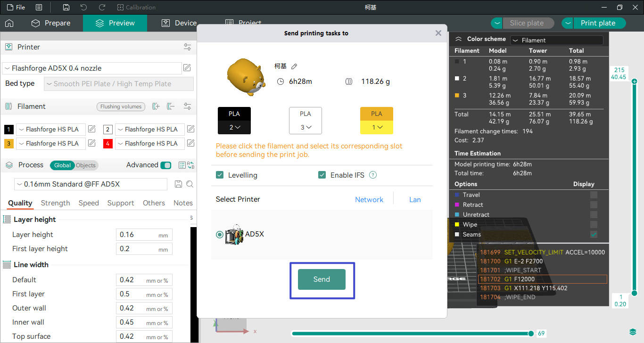Open the hamburger menu next to File
This screenshot has width=644, height=343.
(39, 8)
